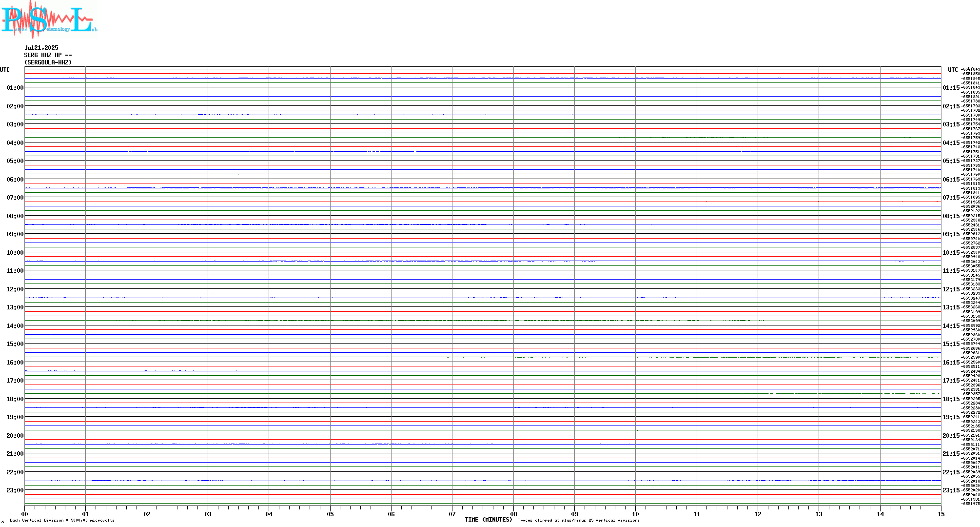Click the UTC label on the right axis
The image size is (980, 527).
pyautogui.click(x=953, y=70)
